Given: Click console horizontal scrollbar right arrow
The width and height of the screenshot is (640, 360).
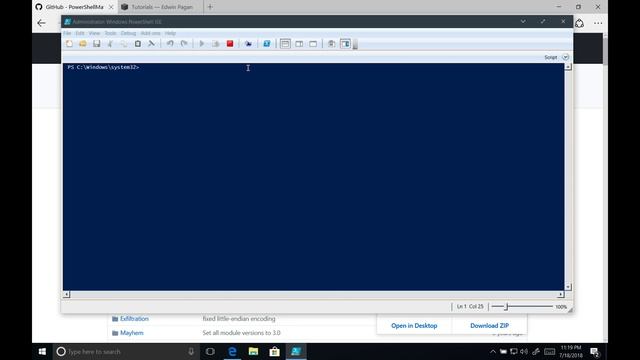Looking at the screenshot, I should point(561,294).
